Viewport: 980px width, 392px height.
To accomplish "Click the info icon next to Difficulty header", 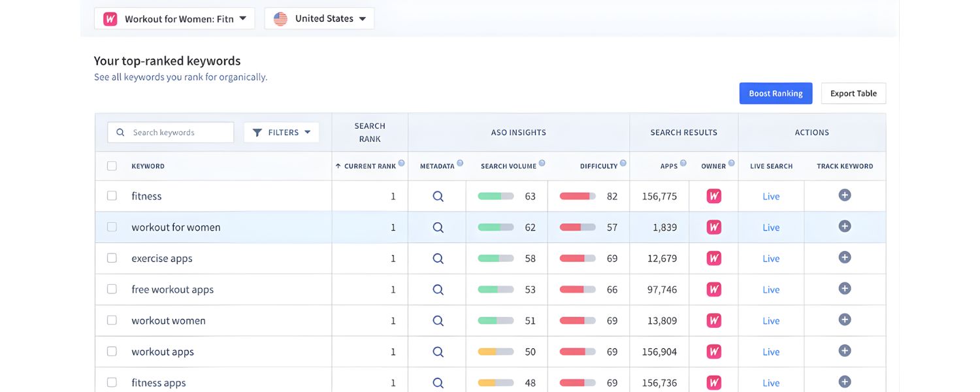I will click(x=623, y=161).
